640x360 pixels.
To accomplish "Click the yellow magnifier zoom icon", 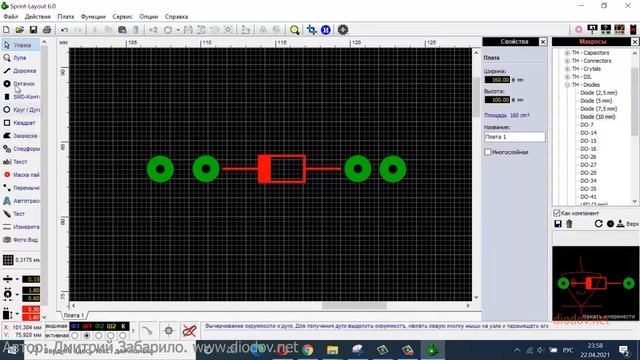I will [x=294, y=30].
